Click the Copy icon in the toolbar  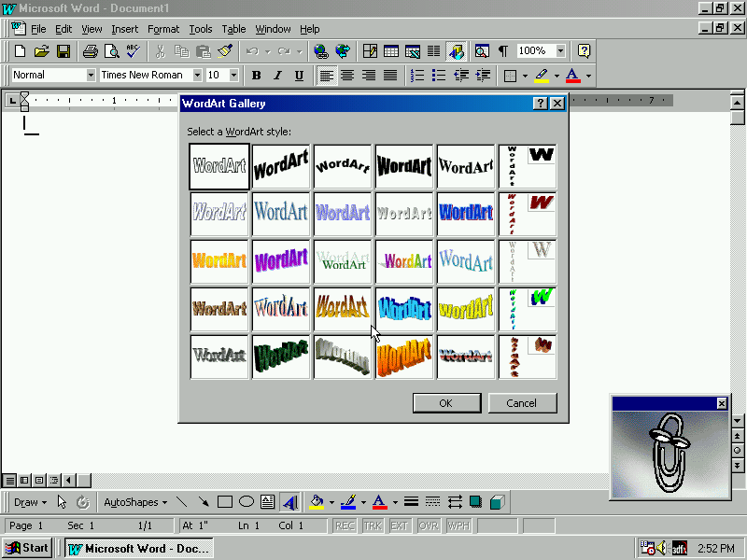[181, 51]
